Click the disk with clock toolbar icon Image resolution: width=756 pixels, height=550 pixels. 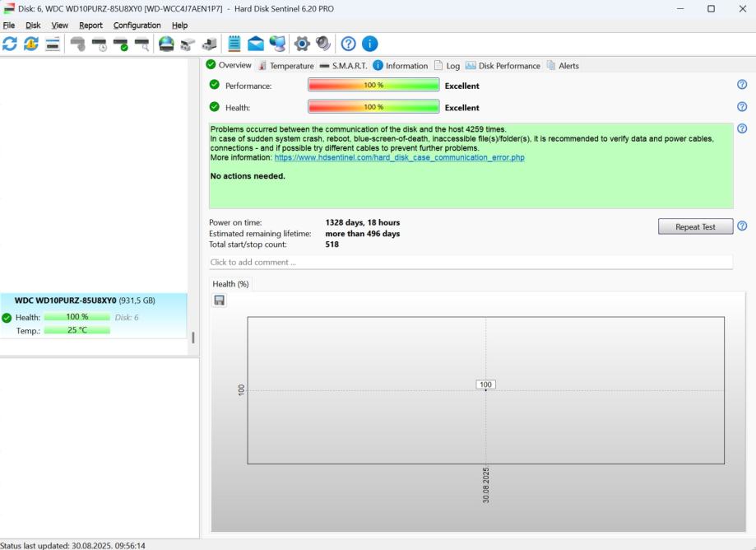100,44
